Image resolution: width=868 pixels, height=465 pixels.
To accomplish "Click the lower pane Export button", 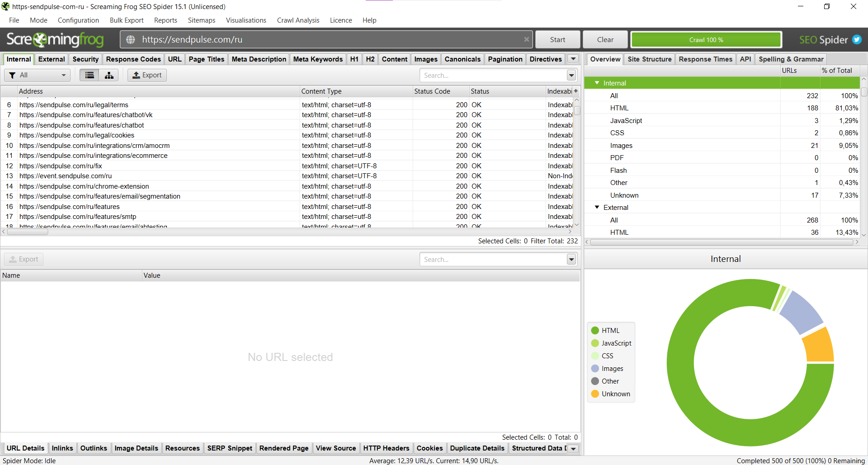I will pyautogui.click(x=24, y=259).
